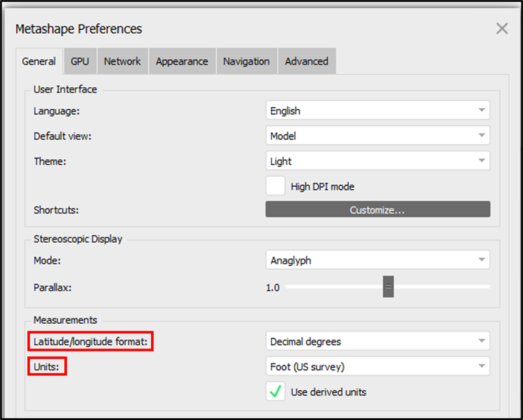Click the Customize... shortcuts button
Image resolution: width=523 pixels, height=420 pixels.
377,209
